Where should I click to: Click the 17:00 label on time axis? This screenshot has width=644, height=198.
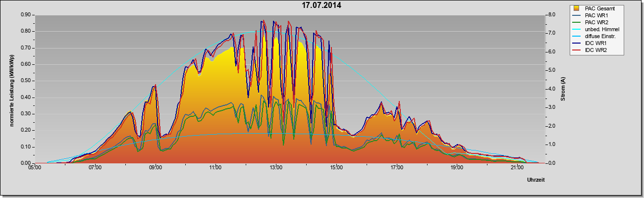396,168
